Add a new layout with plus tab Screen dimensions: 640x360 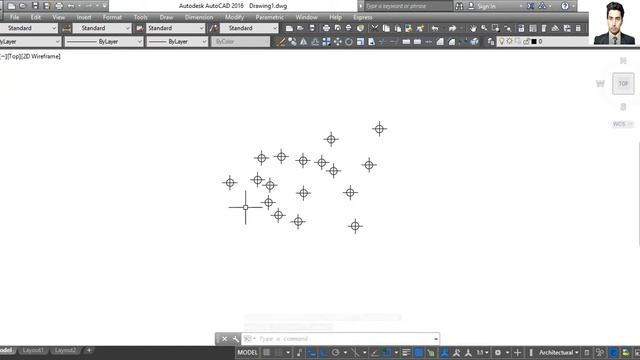[x=89, y=350]
